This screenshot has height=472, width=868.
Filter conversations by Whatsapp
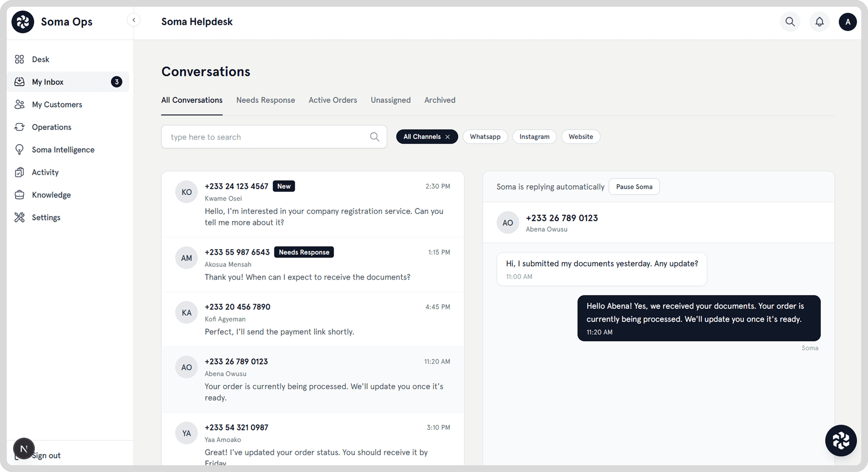point(485,137)
